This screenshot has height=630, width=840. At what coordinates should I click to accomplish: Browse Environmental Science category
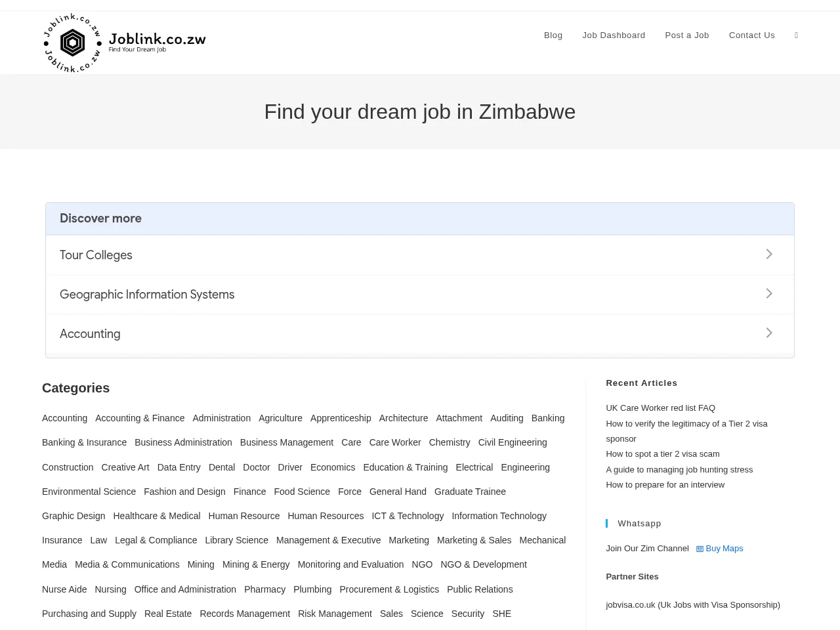89,492
